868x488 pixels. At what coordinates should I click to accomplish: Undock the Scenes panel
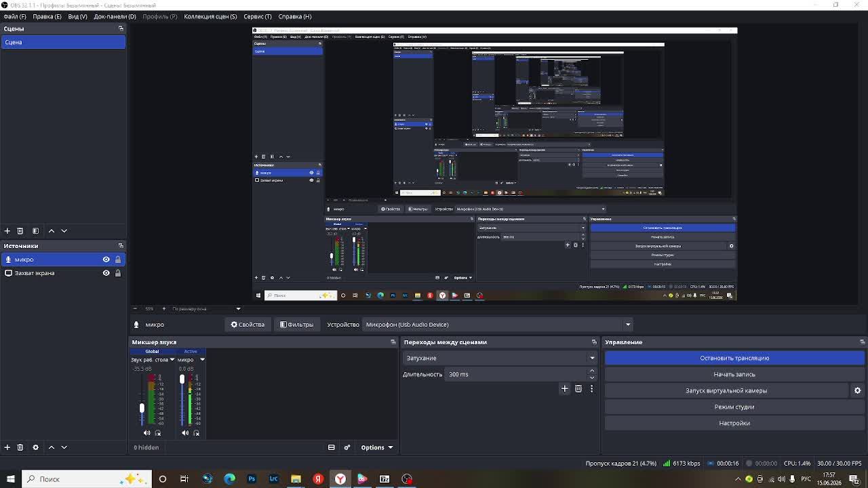121,28
